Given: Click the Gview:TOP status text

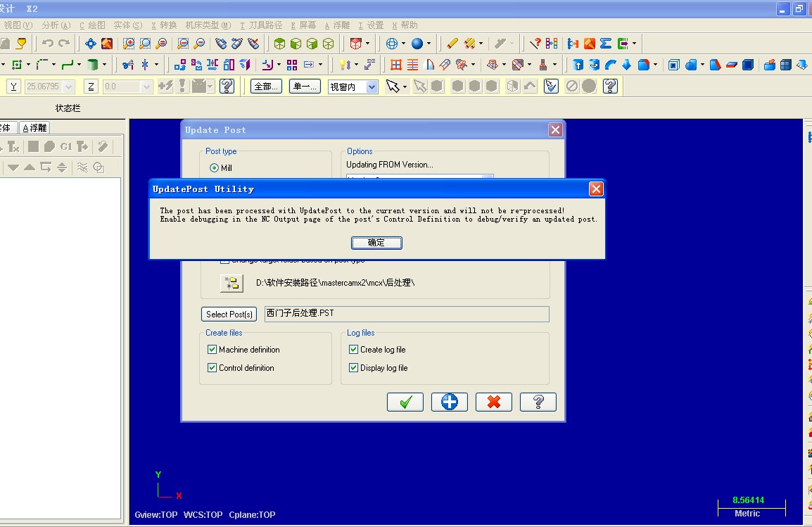Looking at the screenshot, I should pos(156,514).
